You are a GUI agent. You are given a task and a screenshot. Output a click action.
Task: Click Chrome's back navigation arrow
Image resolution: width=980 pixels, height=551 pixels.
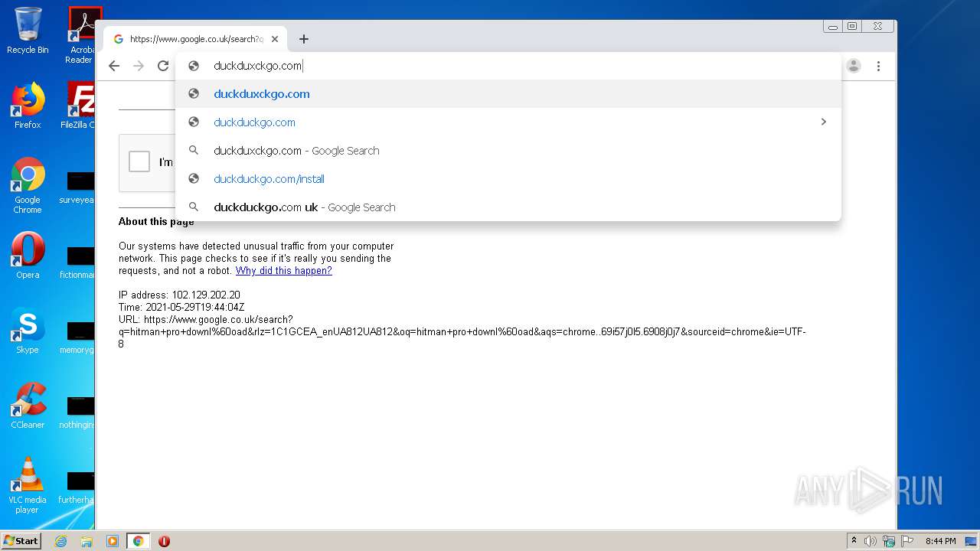coord(114,66)
